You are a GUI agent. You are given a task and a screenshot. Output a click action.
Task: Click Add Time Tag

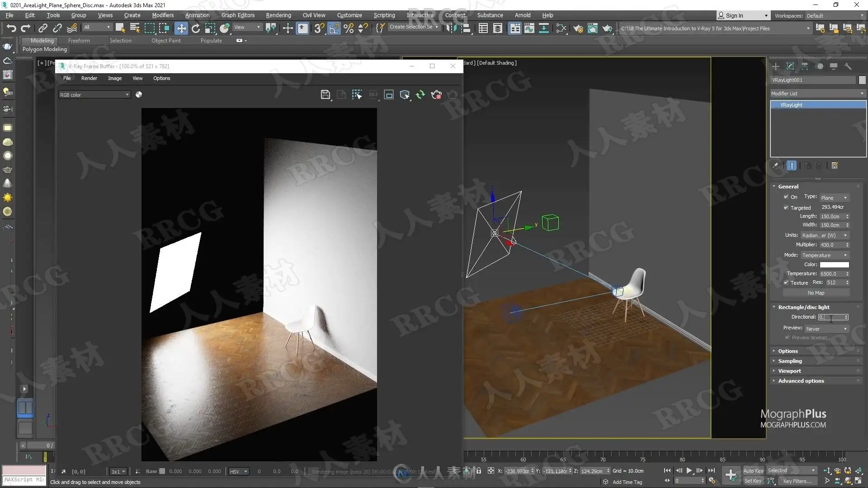pyautogui.click(x=627, y=482)
